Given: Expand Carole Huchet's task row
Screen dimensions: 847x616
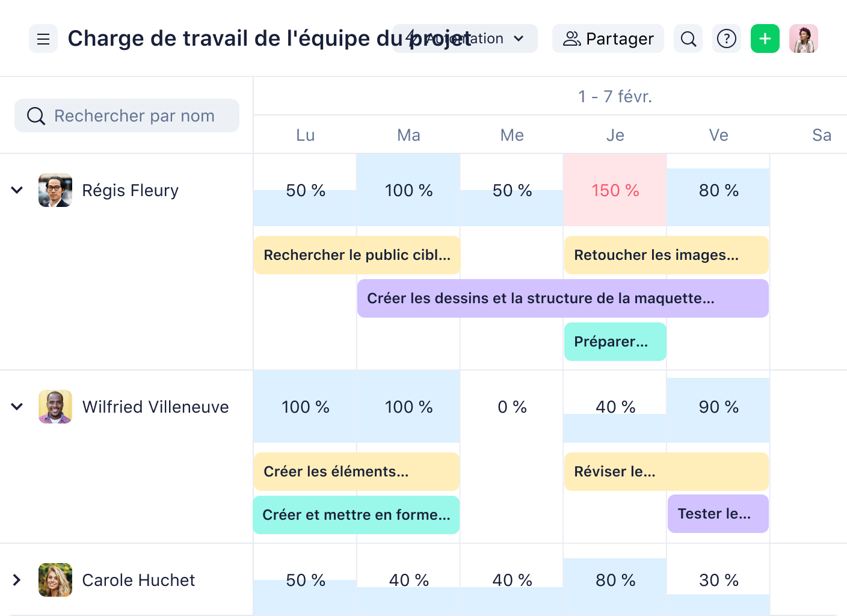Looking at the screenshot, I should click(x=17, y=580).
